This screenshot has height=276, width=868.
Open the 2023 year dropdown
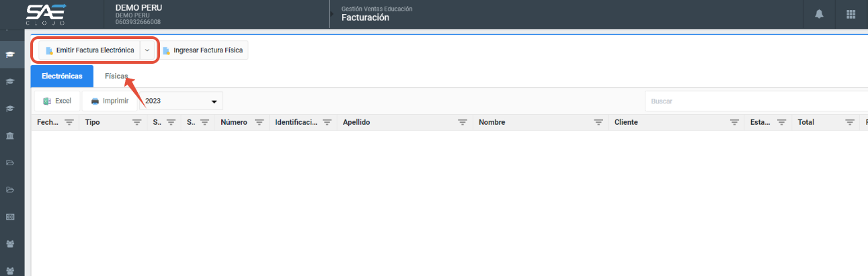(x=182, y=101)
